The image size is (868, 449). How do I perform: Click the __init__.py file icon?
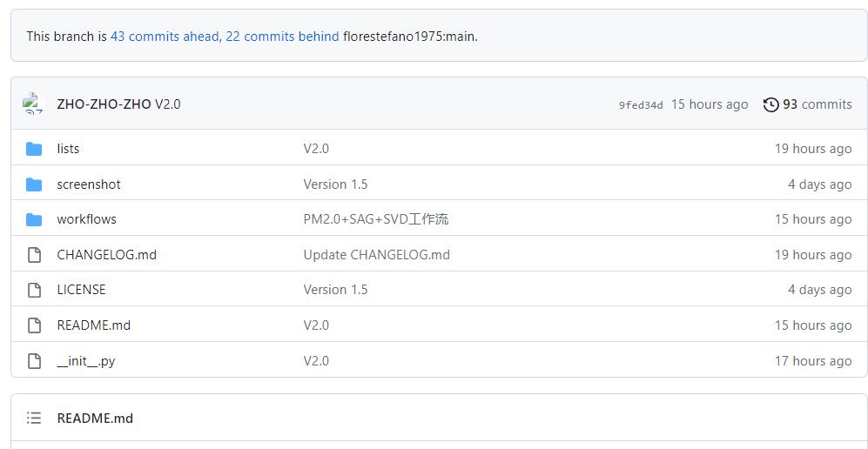pyautogui.click(x=34, y=361)
